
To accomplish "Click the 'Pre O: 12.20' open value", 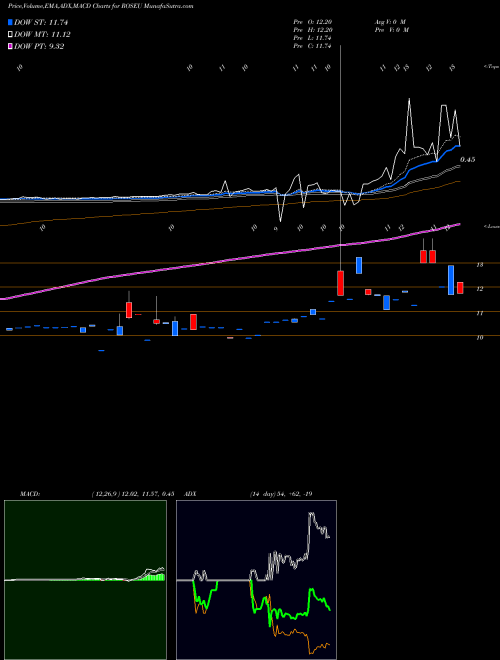I will (312, 22).
